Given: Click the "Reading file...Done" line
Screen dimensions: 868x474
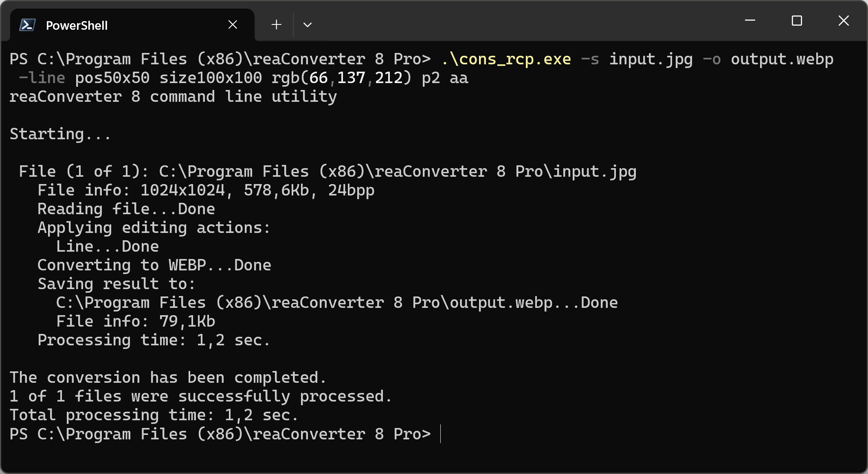Looking at the screenshot, I should (x=126, y=209).
